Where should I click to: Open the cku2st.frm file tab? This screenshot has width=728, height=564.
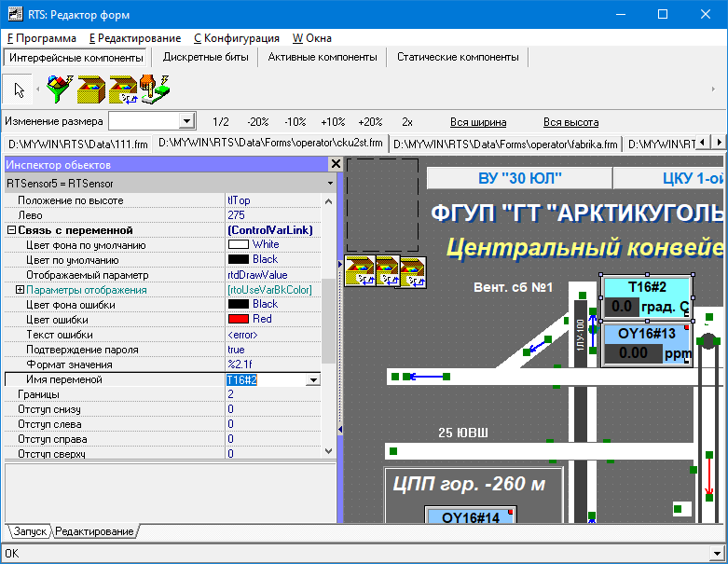(x=270, y=143)
